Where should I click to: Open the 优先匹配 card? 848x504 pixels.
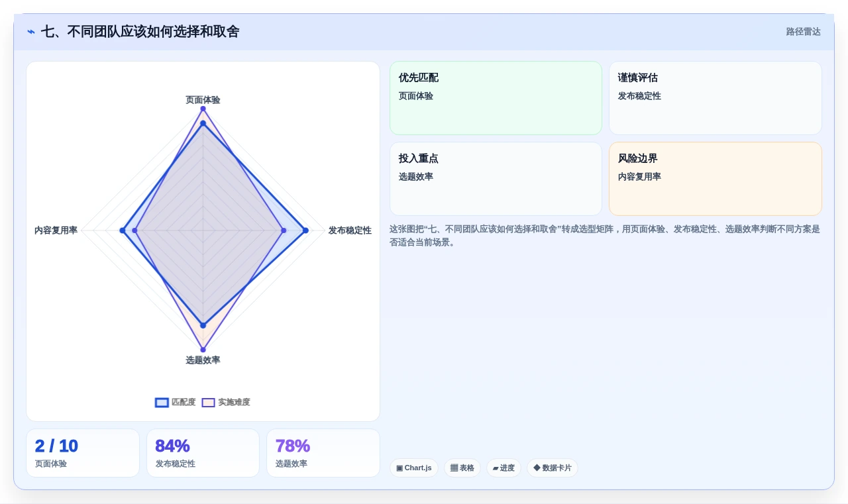(496, 98)
